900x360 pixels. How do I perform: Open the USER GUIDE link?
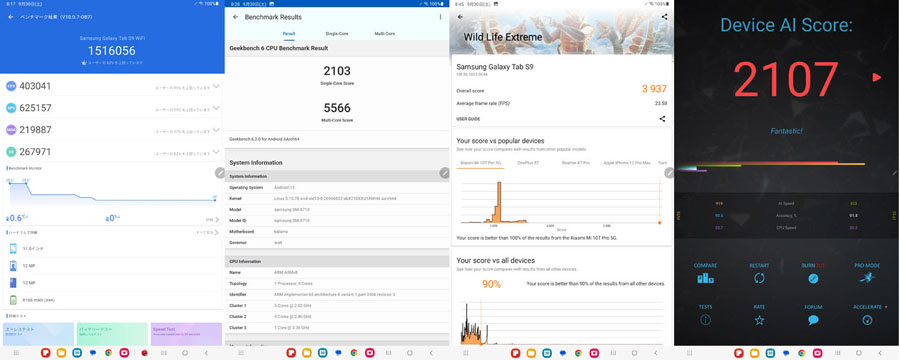click(x=468, y=119)
